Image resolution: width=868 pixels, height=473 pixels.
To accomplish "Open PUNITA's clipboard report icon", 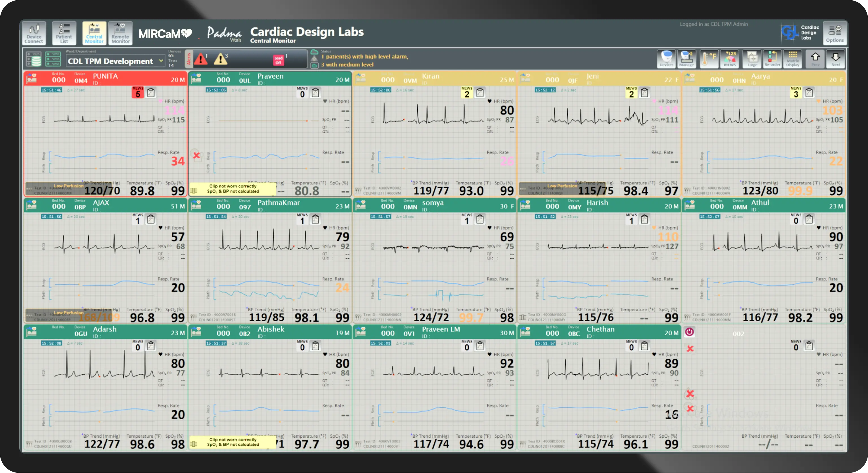I will [x=151, y=92].
